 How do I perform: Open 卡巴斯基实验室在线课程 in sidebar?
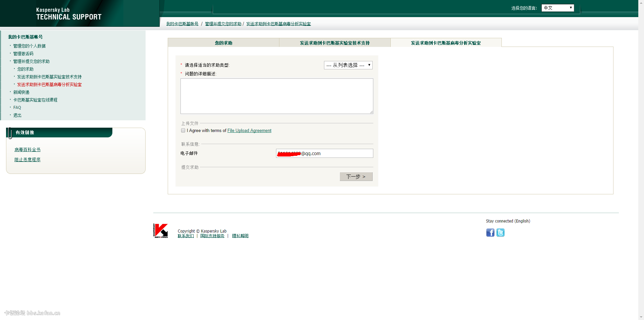point(35,100)
